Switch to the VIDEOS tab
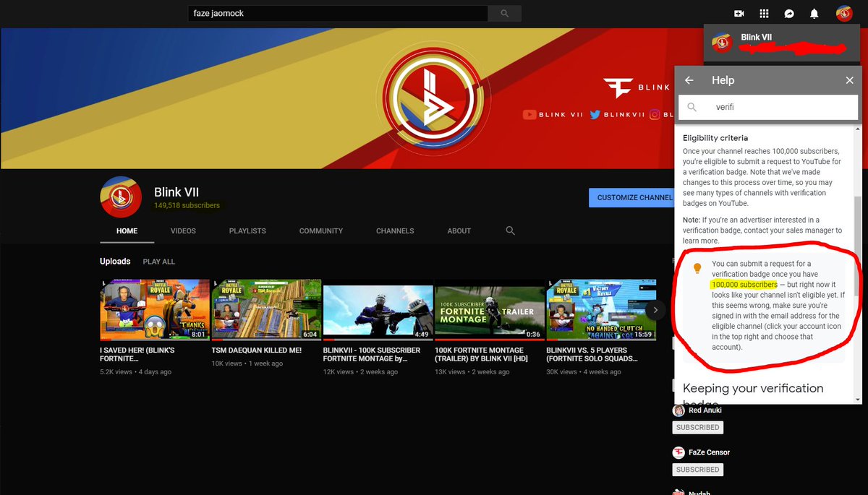This screenshot has width=868, height=495. tap(183, 231)
